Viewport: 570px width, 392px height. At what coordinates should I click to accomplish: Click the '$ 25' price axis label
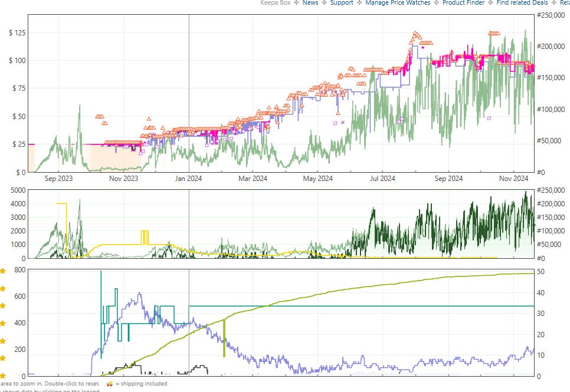coord(19,144)
